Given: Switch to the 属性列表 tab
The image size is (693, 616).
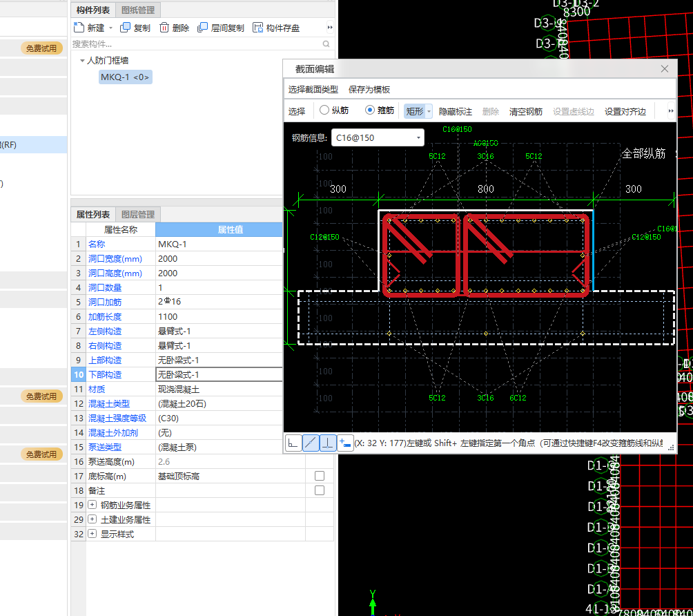Looking at the screenshot, I should [x=92, y=215].
